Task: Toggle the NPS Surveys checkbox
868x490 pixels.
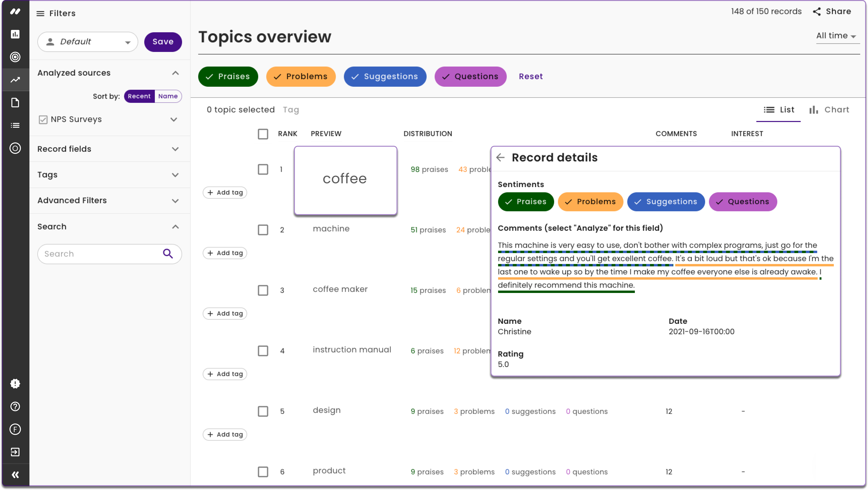Action: [43, 120]
